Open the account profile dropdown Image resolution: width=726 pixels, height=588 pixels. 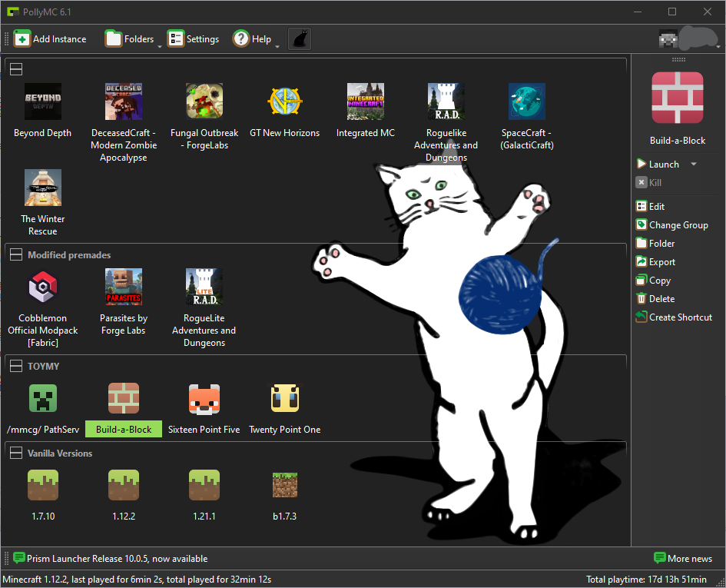pos(718,46)
